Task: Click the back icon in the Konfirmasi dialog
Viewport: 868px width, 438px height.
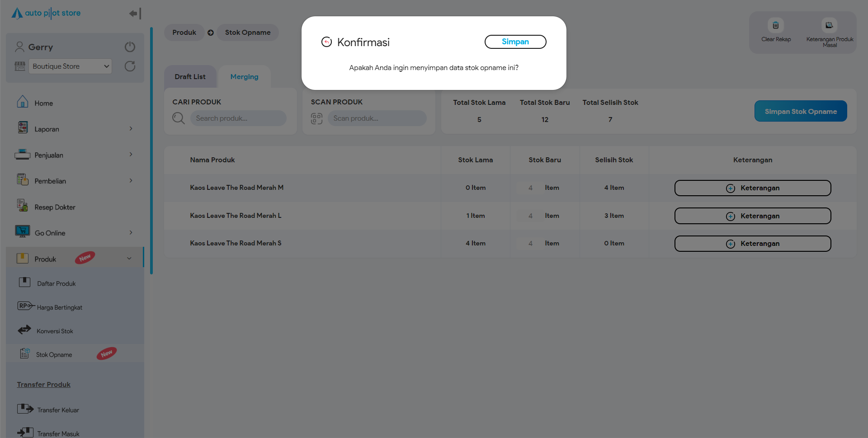Action: coord(326,42)
